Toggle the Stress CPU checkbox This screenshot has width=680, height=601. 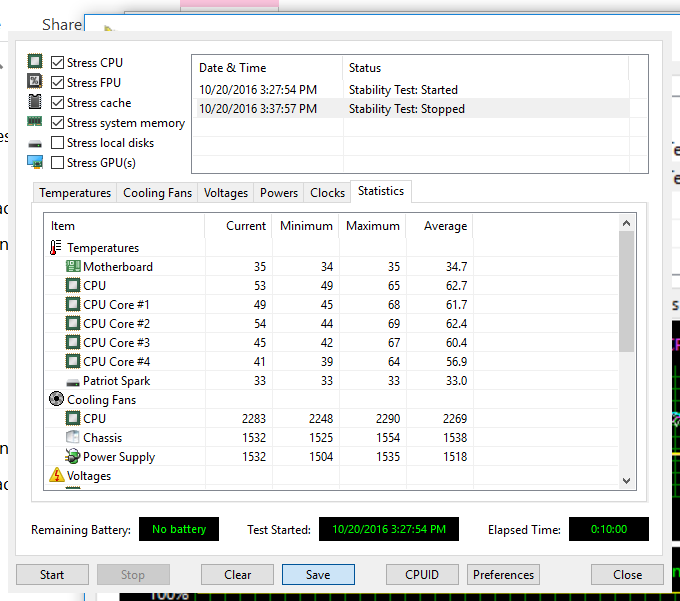(x=57, y=62)
